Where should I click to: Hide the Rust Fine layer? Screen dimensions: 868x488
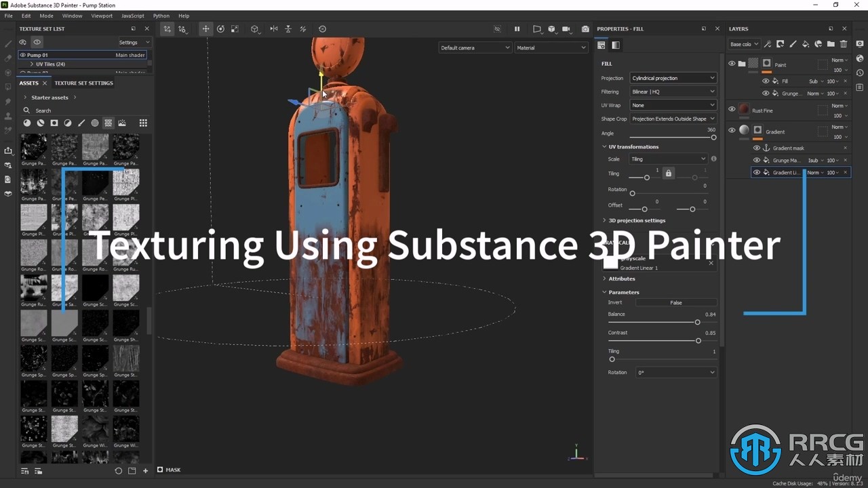(x=732, y=109)
